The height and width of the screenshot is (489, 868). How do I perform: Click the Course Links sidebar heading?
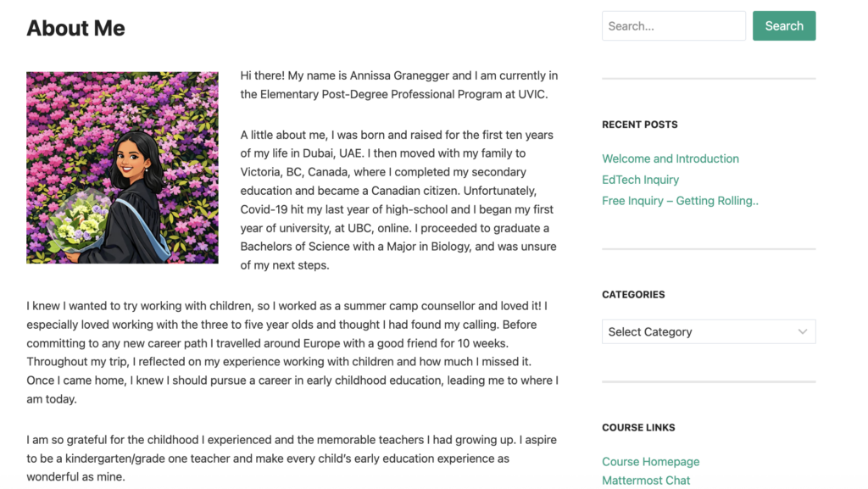(639, 428)
